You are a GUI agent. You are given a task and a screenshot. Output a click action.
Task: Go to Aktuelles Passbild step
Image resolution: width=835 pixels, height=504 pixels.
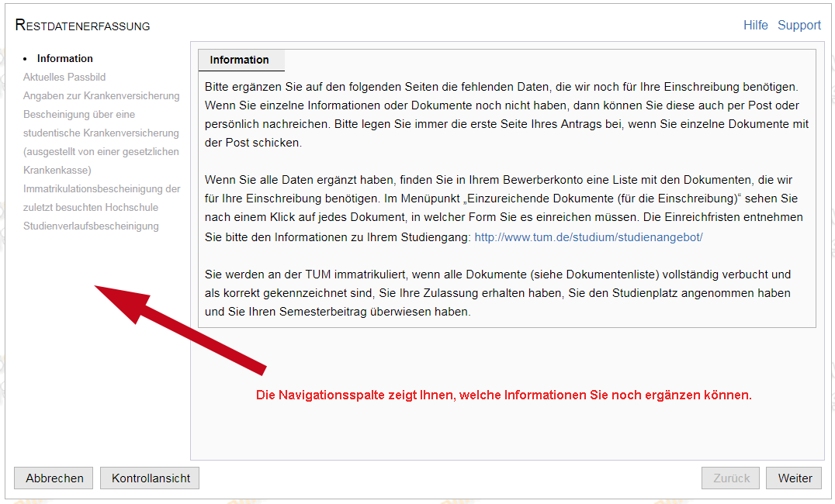tap(64, 77)
